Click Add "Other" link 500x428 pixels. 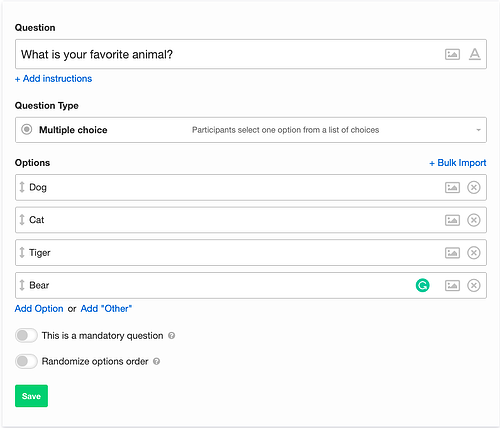pos(106,309)
